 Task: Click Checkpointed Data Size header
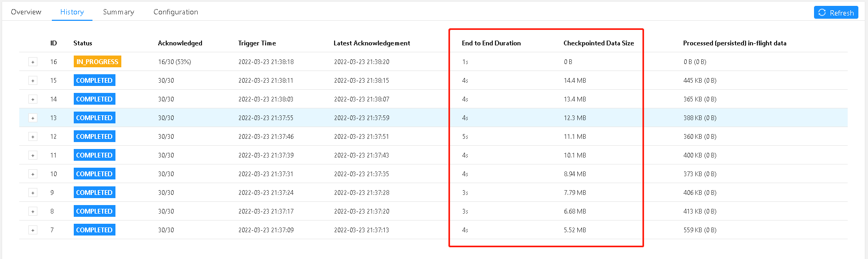click(599, 43)
